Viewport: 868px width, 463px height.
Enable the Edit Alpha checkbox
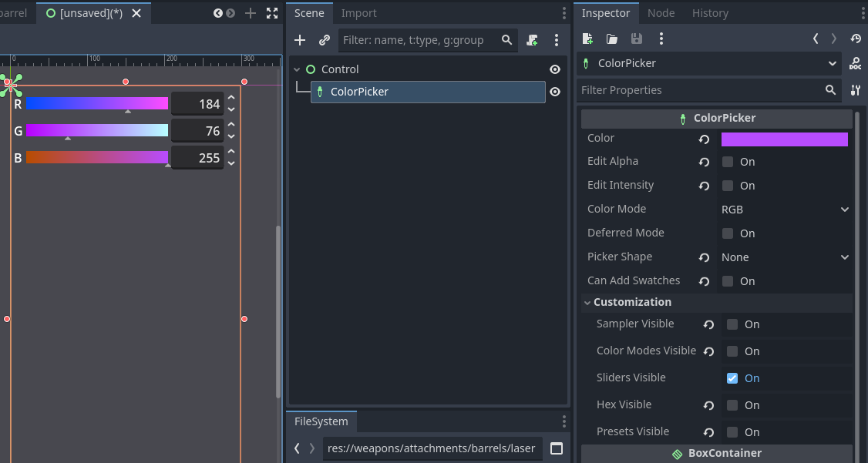click(728, 162)
